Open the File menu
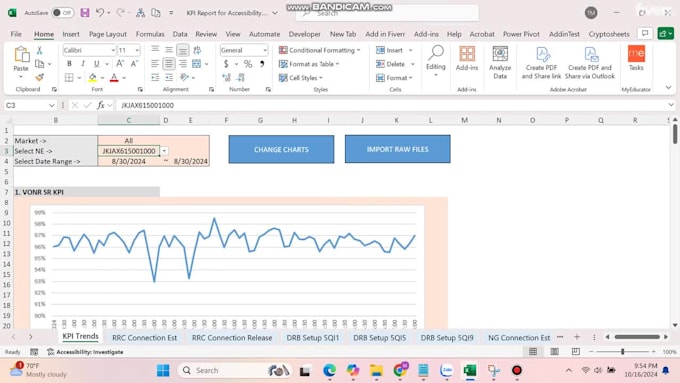Image resolution: width=680 pixels, height=383 pixels. [16, 34]
